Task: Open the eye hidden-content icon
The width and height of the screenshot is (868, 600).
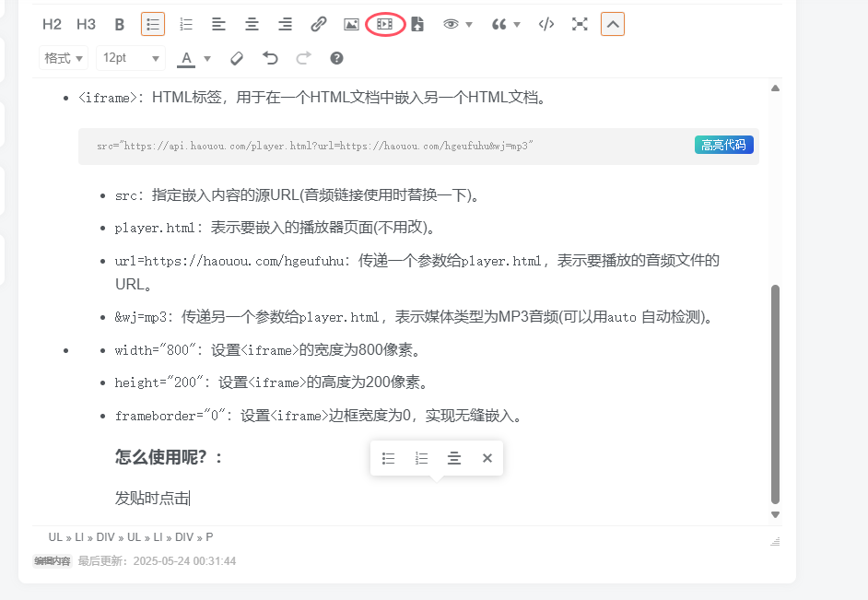Action: [x=451, y=24]
